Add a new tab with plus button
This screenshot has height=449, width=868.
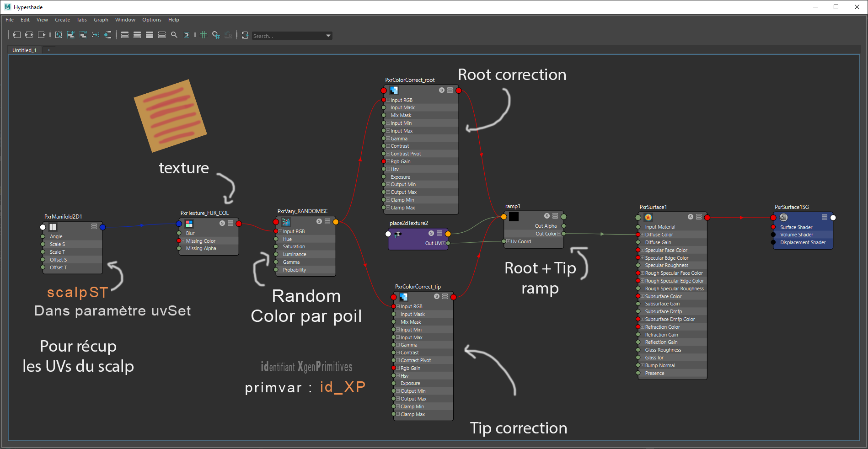tap(49, 50)
